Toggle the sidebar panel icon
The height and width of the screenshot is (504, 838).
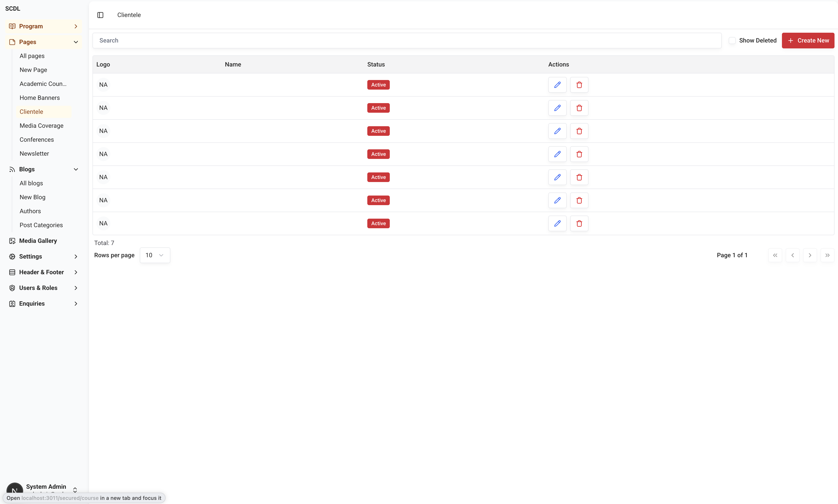(x=100, y=15)
